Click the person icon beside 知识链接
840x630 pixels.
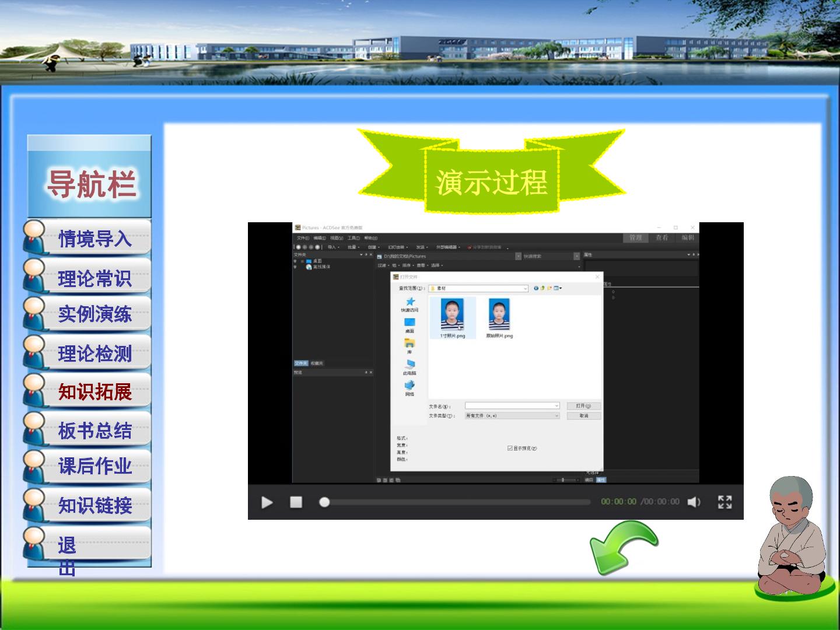pos(35,505)
